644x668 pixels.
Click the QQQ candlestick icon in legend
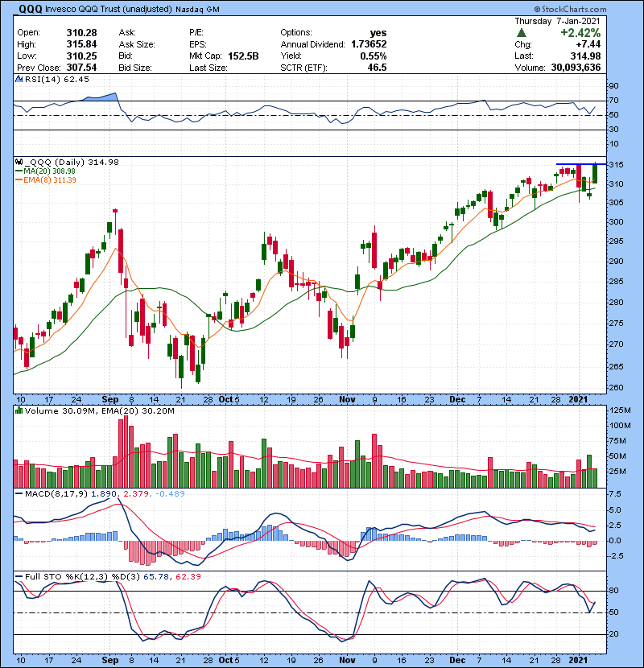coord(19,162)
